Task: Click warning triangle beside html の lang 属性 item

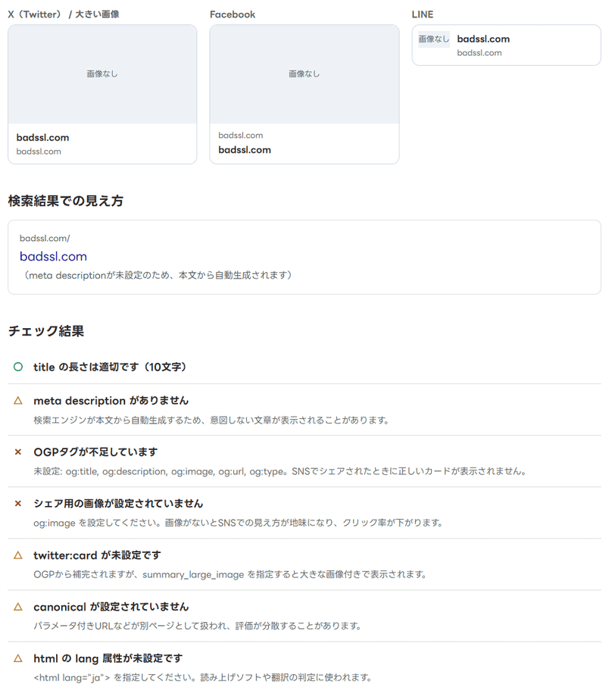Action: tap(18, 658)
